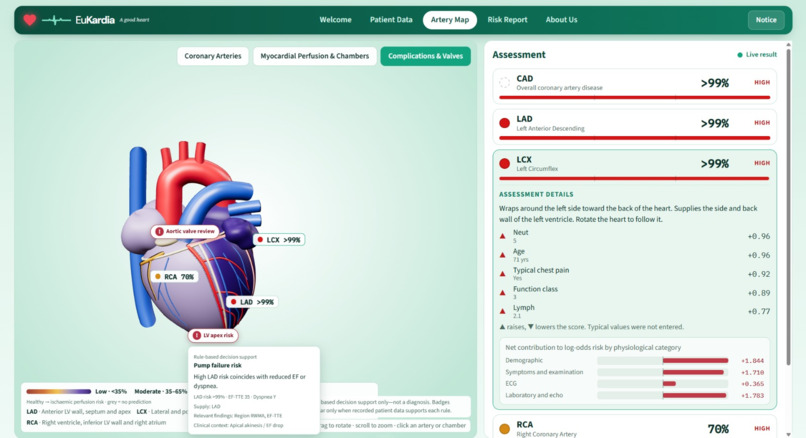The height and width of the screenshot is (438, 806).
Task: Click the Assessment panel title
Action: coord(519,54)
